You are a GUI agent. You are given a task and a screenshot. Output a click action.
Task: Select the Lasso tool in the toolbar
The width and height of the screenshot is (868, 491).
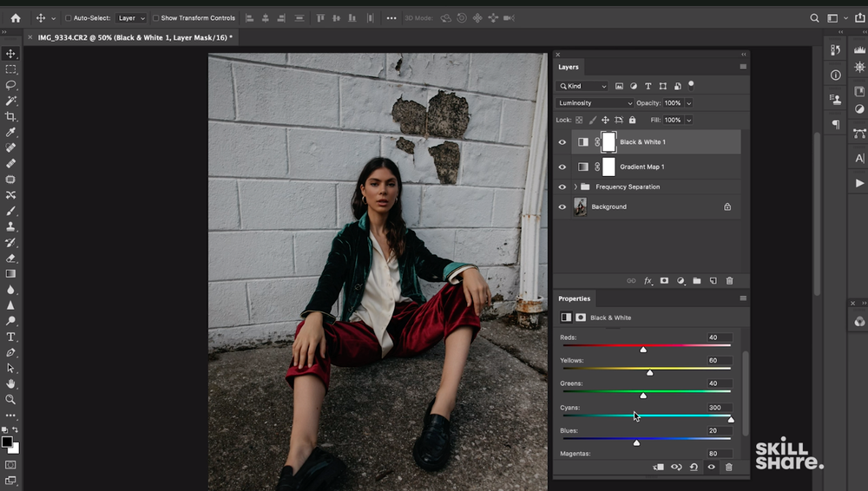tap(10, 85)
